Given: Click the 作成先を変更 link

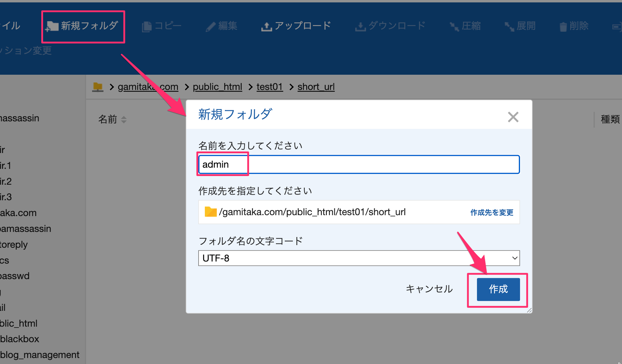Looking at the screenshot, I should coord(492,212).
